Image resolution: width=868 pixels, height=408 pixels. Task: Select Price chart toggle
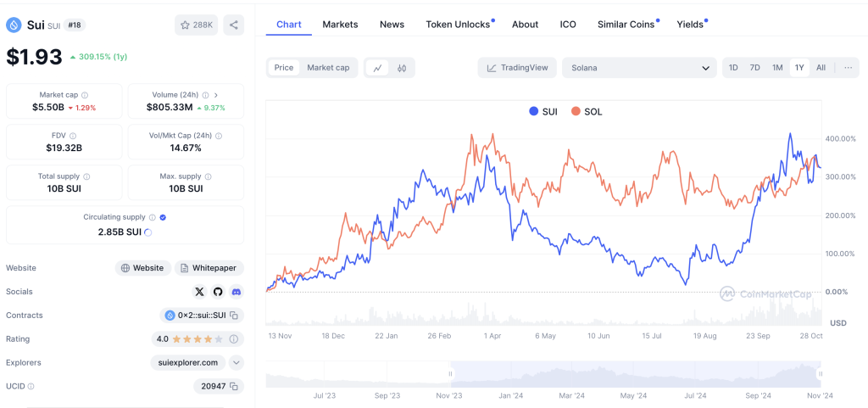(284, 68)
